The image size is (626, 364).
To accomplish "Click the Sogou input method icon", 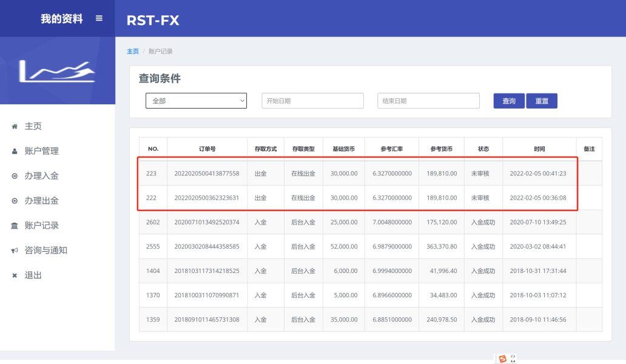I will pyautogui.click(x=503, y=359).
